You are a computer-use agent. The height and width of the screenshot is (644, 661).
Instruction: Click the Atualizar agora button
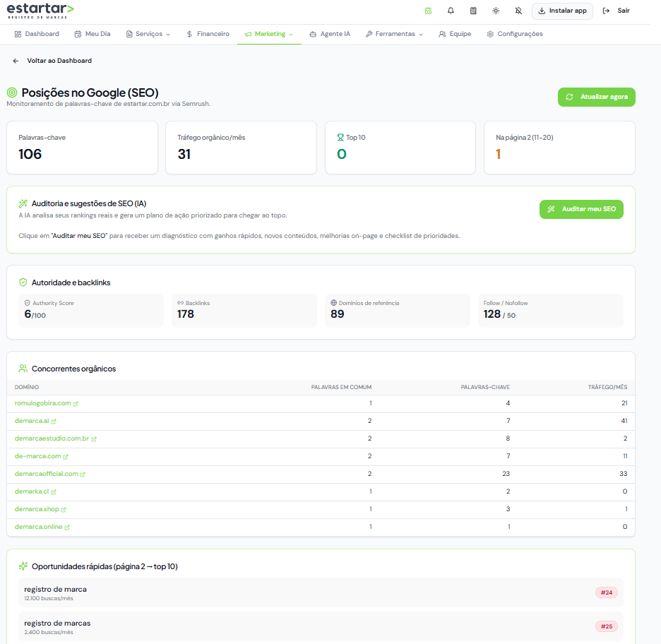pyautogui.click(x=597, y=97)
